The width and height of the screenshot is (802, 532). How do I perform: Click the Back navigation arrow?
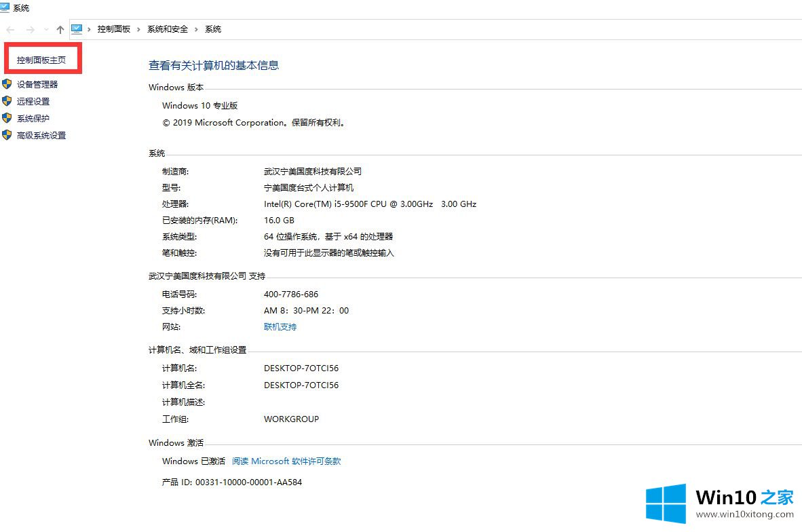coord(10,30)
